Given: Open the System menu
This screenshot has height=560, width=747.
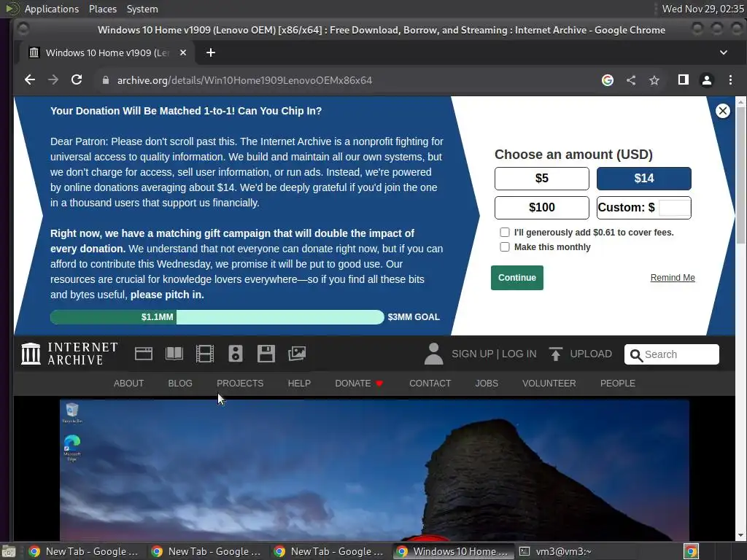Looking at the screenshot, I should pos(142,9).
